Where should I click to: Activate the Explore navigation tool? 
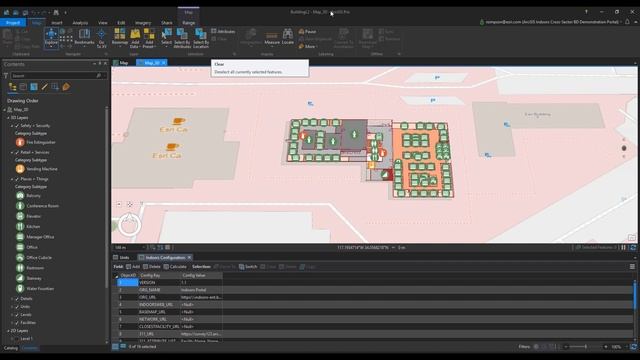51,38
